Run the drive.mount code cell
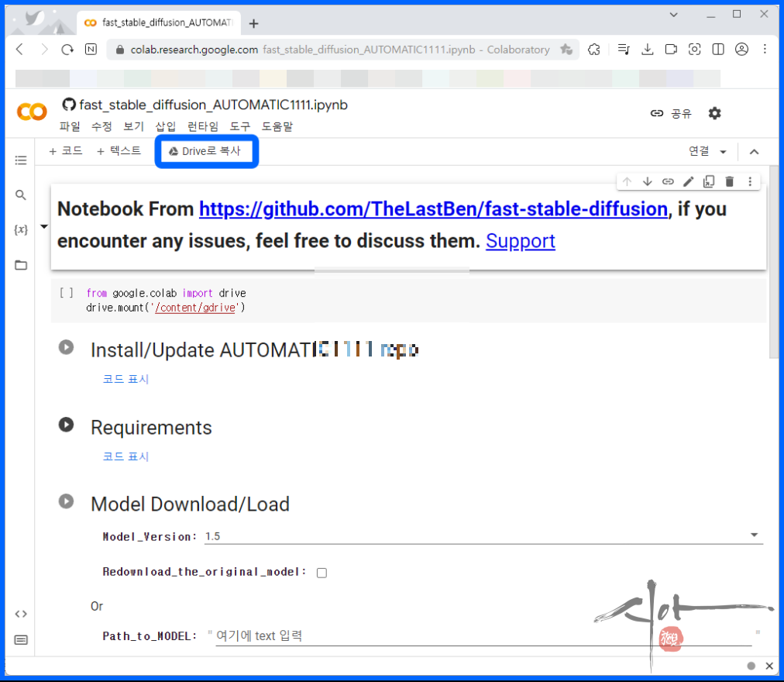This screenshot has width=784, height=682. click(x=66, y=293)
